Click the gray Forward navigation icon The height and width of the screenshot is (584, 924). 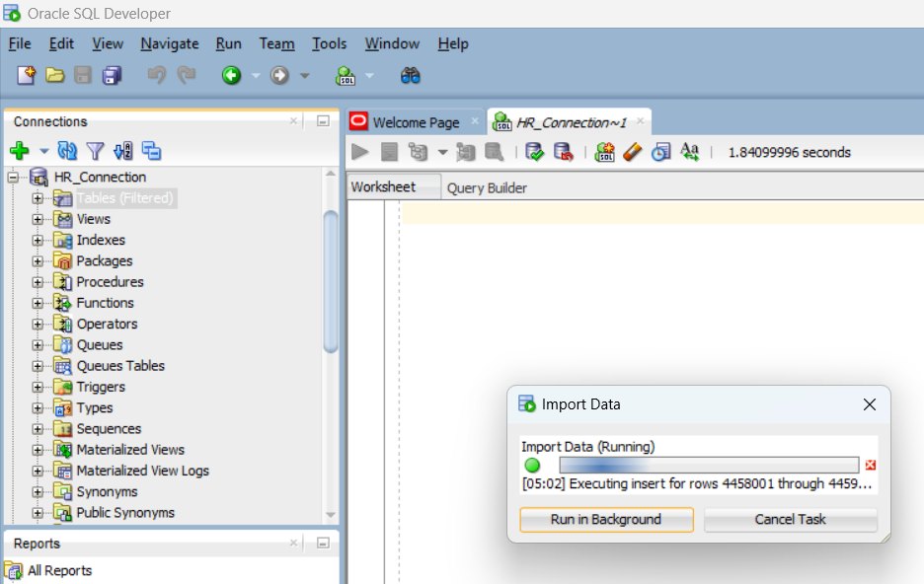click(x=279, y=75)
